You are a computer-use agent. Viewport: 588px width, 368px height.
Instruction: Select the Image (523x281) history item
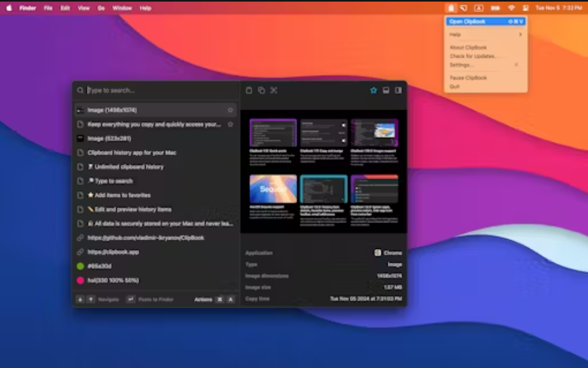click(155, 139)
